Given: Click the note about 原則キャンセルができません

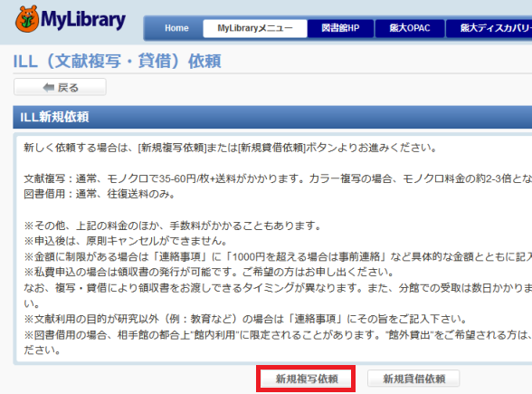Looking at the screenshot, I should (x=126, y=241).
